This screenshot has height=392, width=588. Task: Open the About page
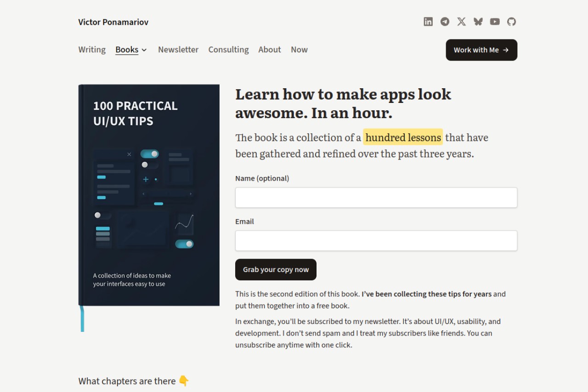(x=270, y=50)
